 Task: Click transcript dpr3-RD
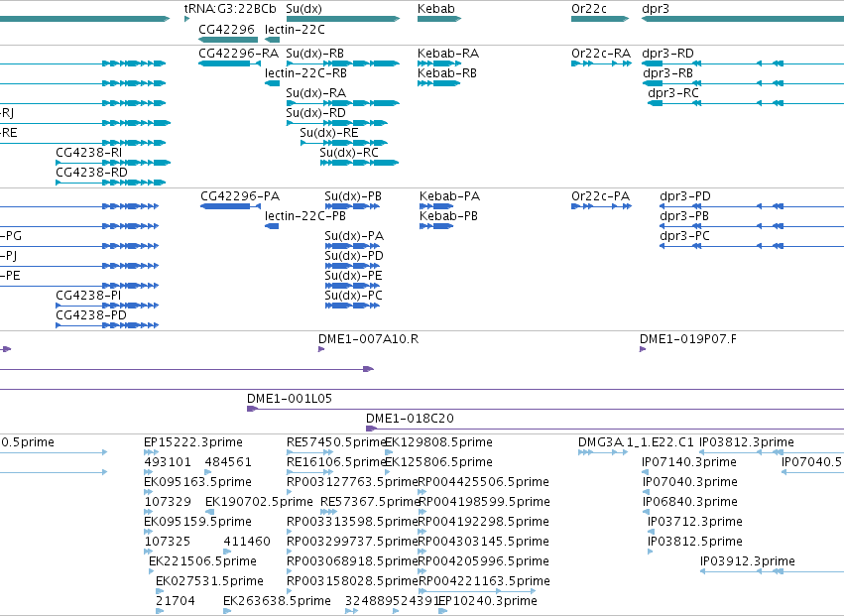pyautogui.click(x=668, y=54)
